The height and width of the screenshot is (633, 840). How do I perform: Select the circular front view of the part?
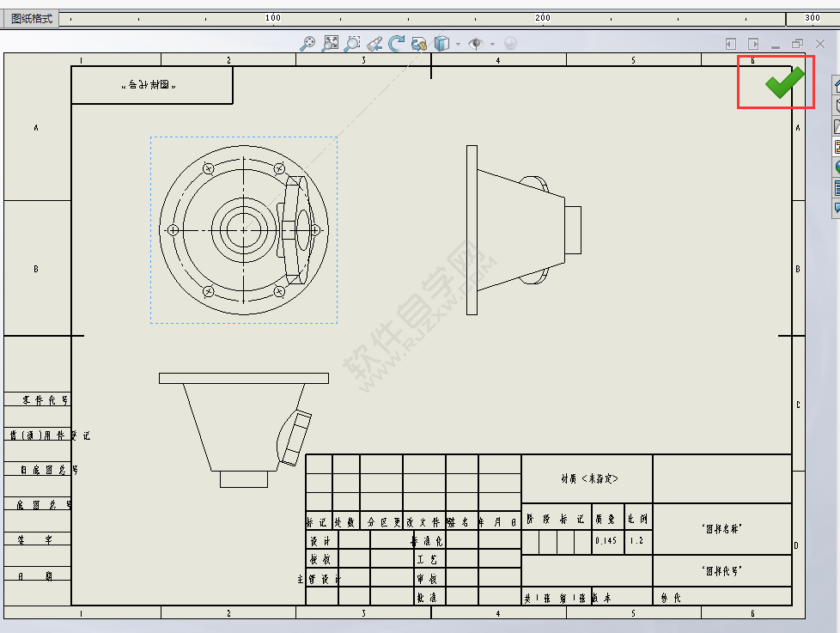pyautogui.click(x=243, y=229)
